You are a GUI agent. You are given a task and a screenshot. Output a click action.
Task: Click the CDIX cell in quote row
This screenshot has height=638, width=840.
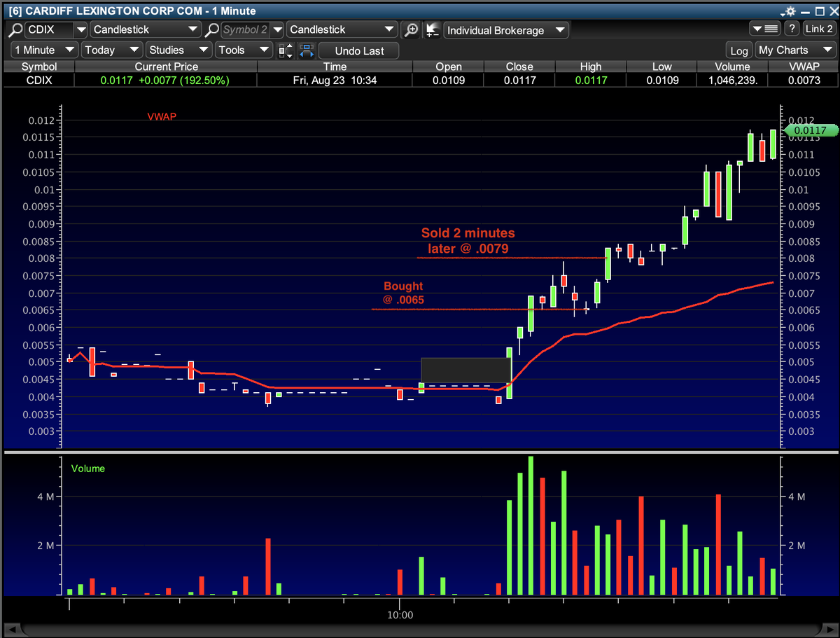[39, 80]
